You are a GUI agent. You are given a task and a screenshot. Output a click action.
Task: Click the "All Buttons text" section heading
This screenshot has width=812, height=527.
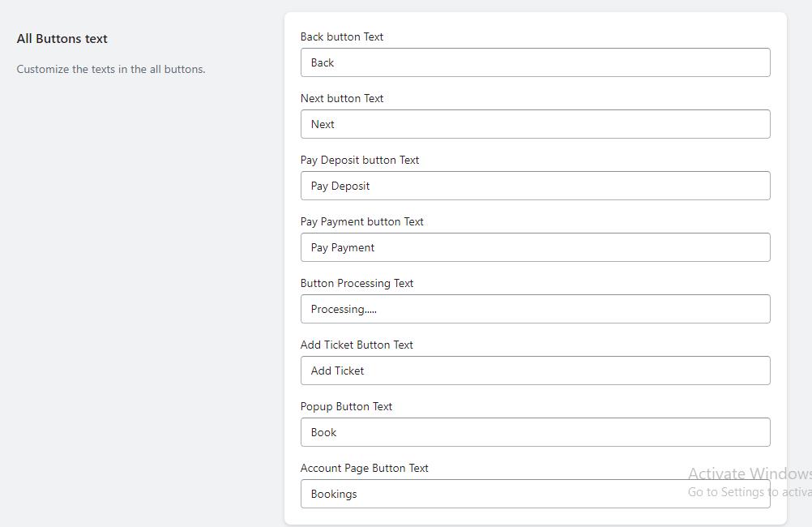point(62,39)
